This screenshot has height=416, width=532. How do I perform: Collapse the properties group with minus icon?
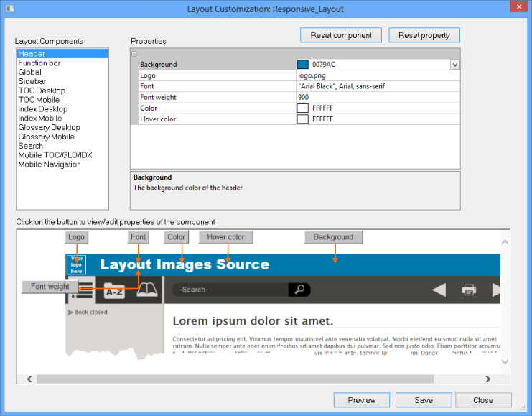coord(134,54)
